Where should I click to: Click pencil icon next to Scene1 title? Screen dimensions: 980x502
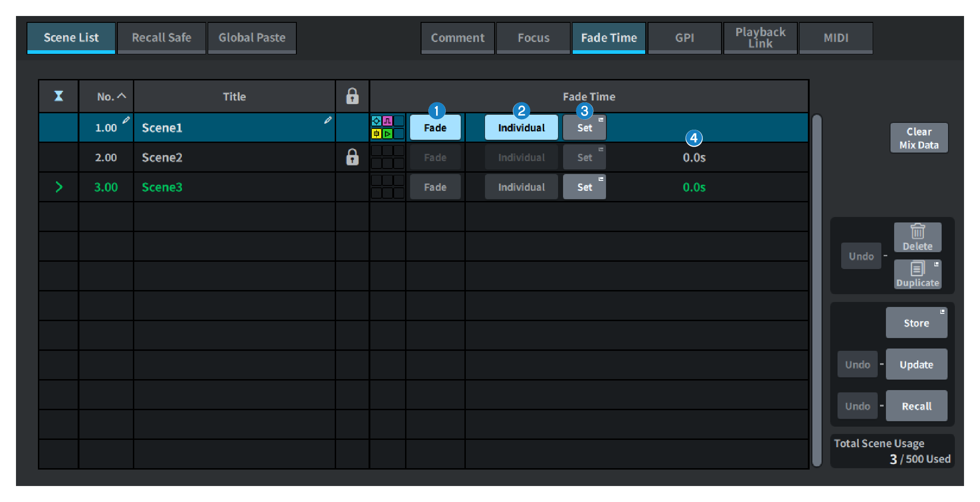click(x=328, y=120)
